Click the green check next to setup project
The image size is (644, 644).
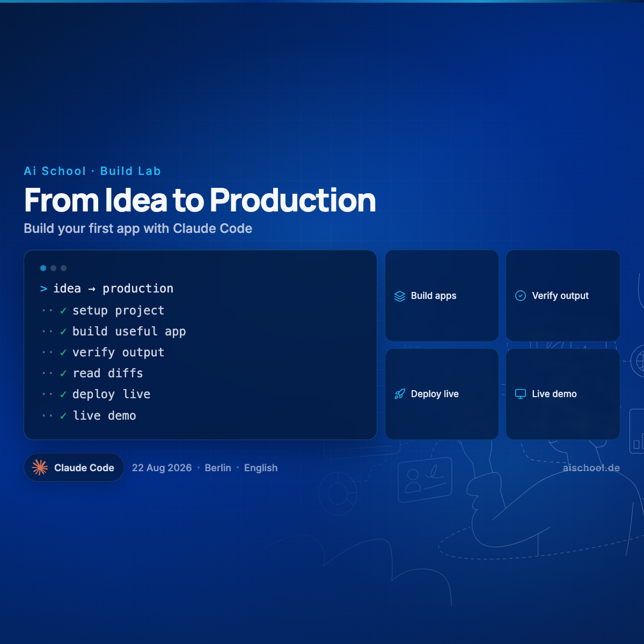click(63, 311)
